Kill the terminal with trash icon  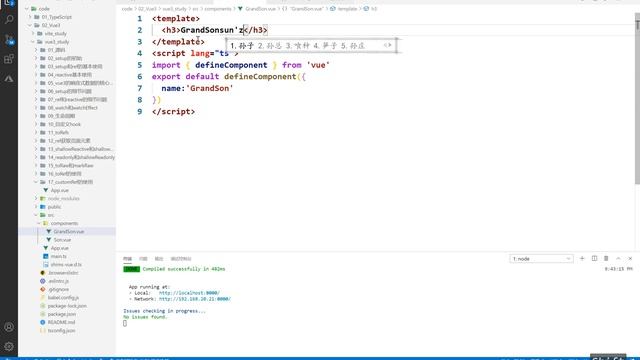(x=606, y=258)
